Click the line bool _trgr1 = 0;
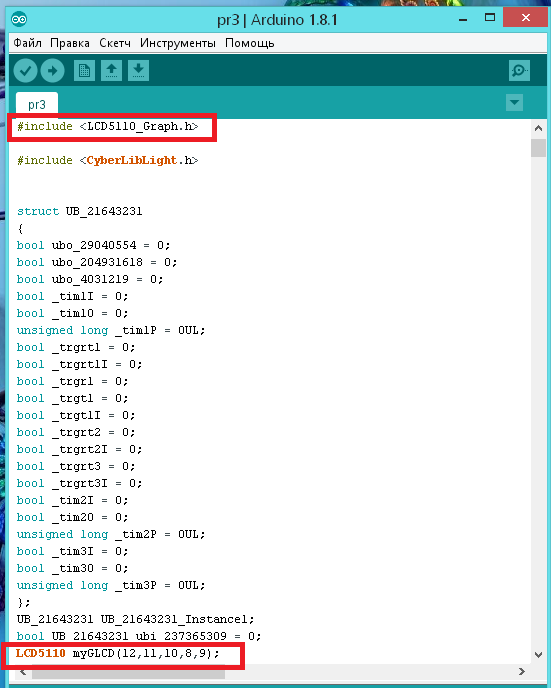The height and width of the screenshot is (688, 551). [72, 381]
